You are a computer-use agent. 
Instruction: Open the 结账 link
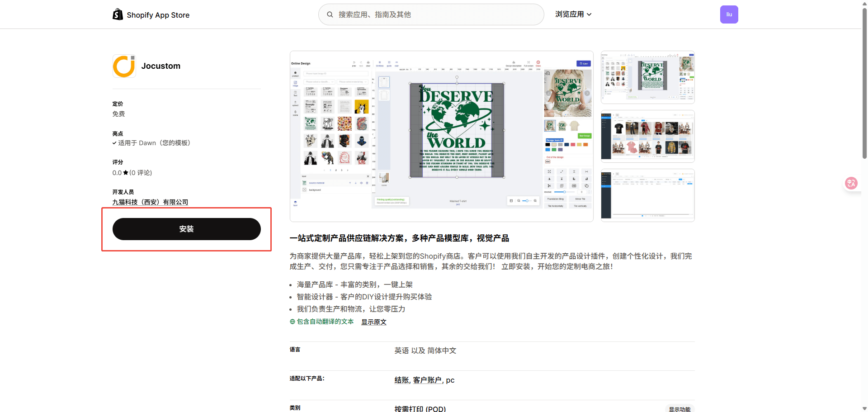click(x=401, y=380)
